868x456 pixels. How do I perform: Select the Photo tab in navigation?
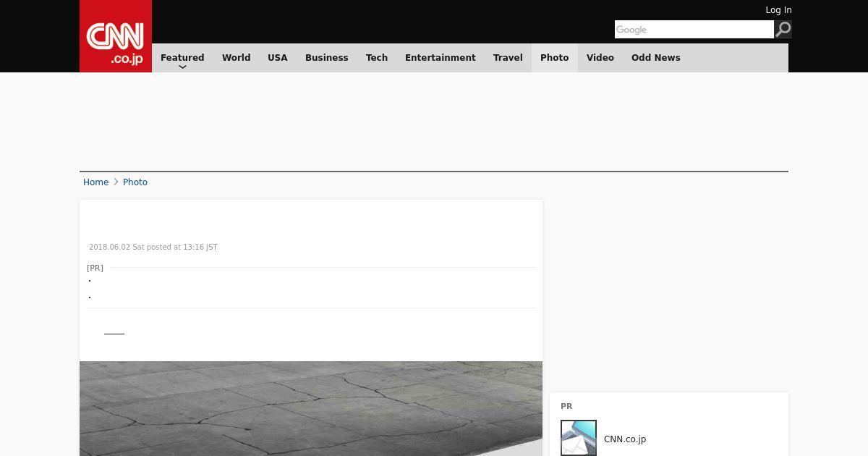click(x=555, y=58)
